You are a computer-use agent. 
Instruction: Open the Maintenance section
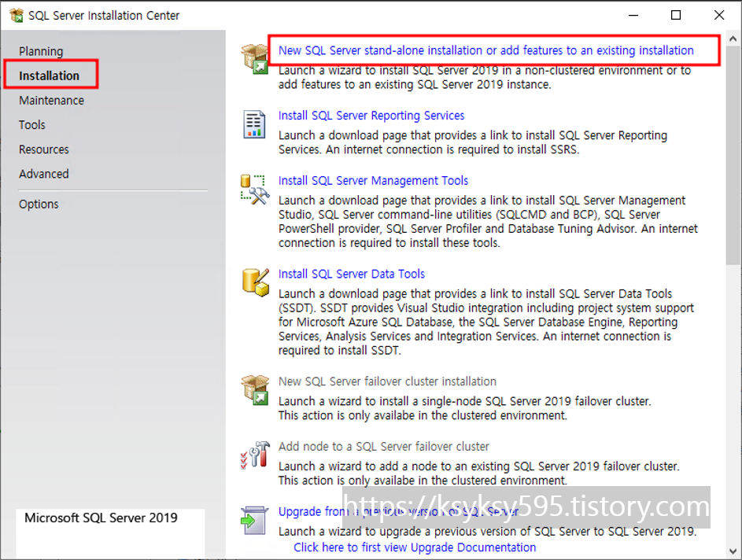(x=52, y=100)
